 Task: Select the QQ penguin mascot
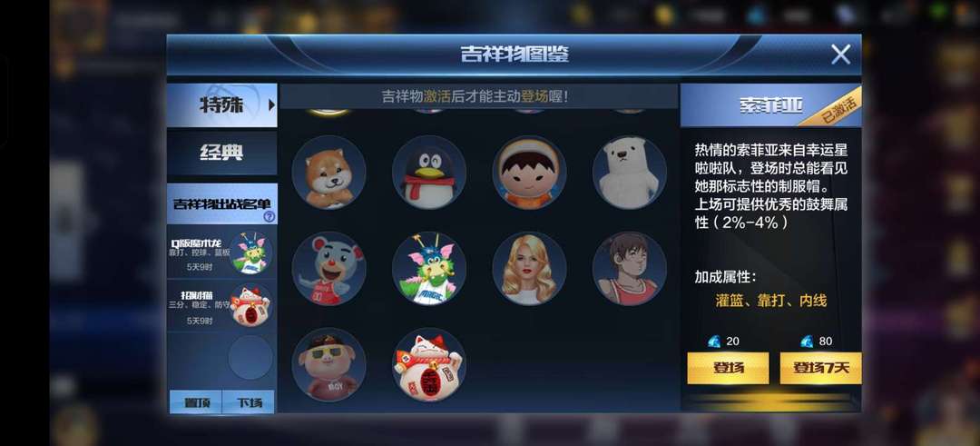[428, 172]
